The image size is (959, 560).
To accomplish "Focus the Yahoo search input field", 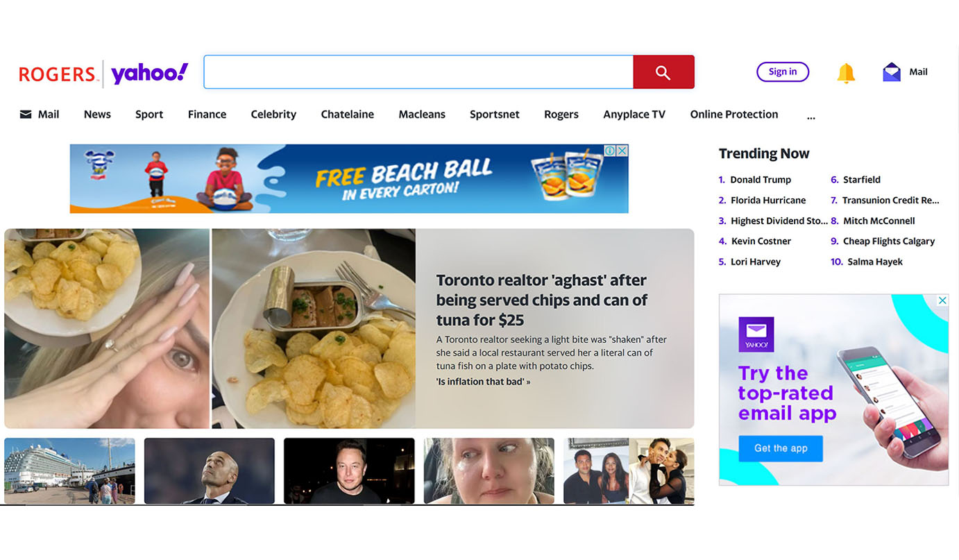I will tap(418, 72).
